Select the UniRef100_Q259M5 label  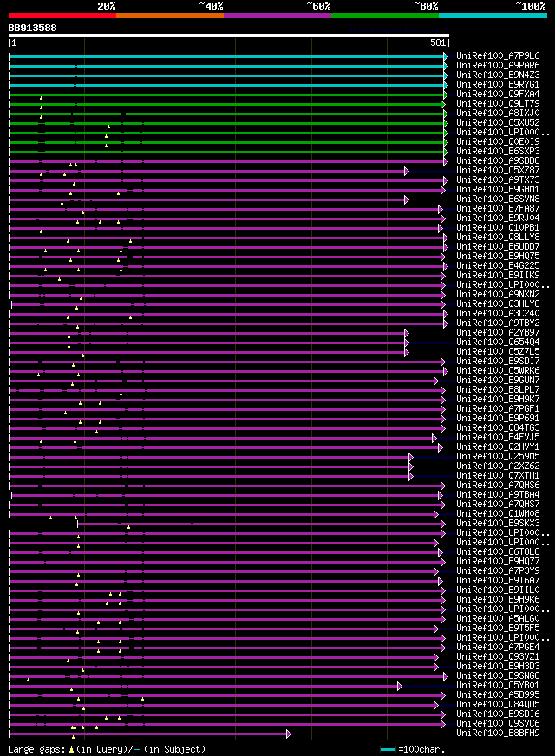click(498, 457)
